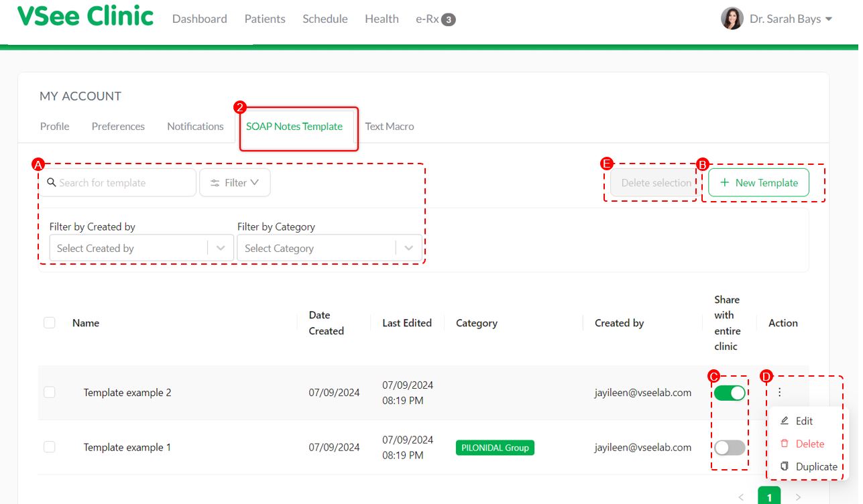
Task: Click the Search for template field
Action: click(x=117, y=182)
